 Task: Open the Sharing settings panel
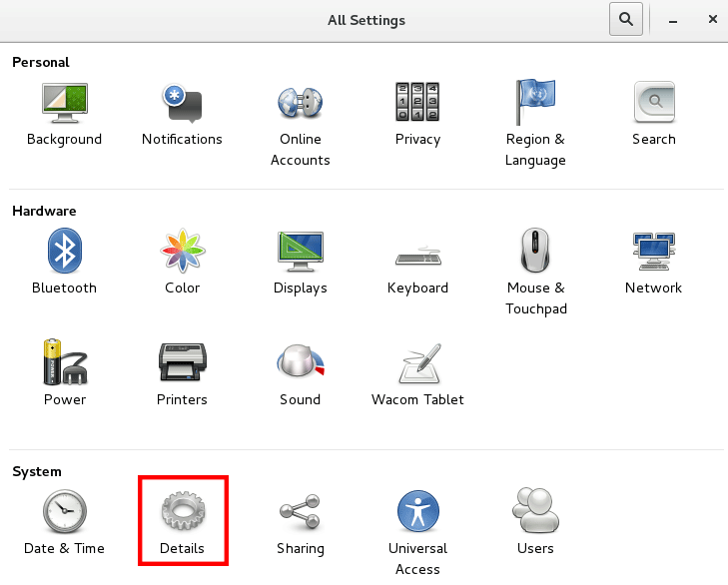pos(300,522)
